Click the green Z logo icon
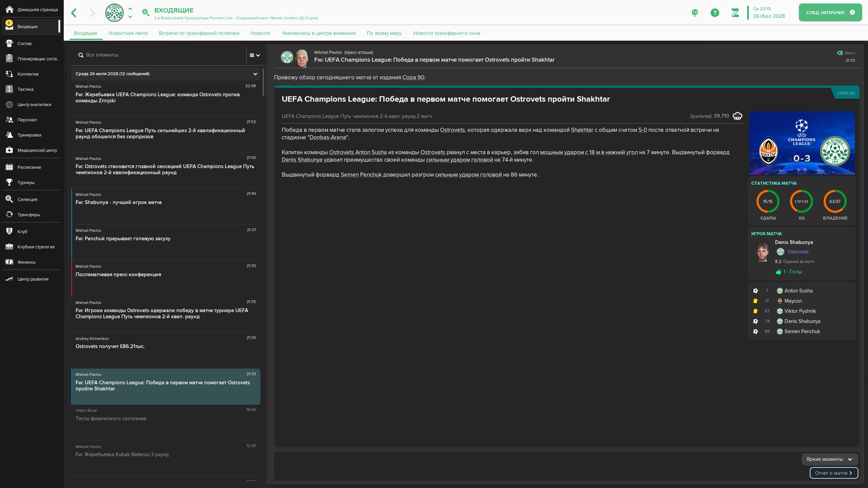This screenshot has width=868, height=488. 735,13
